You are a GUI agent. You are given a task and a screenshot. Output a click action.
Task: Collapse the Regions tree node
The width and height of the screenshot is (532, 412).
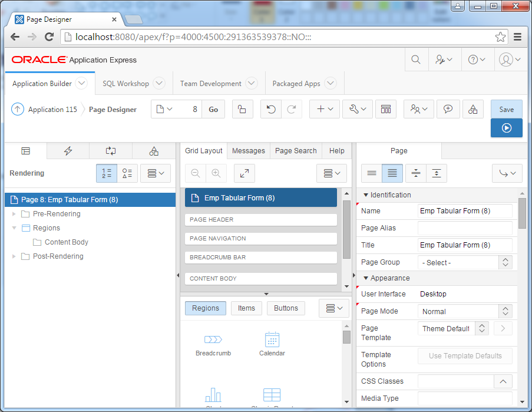click(14, 228)
